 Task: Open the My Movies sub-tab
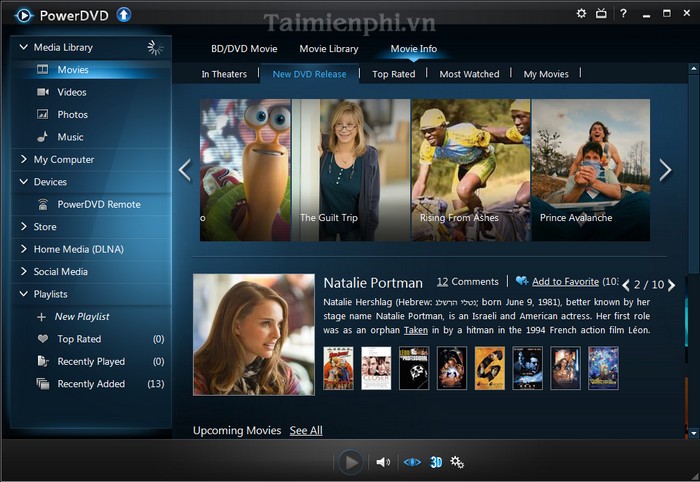(x=546, y=74)
